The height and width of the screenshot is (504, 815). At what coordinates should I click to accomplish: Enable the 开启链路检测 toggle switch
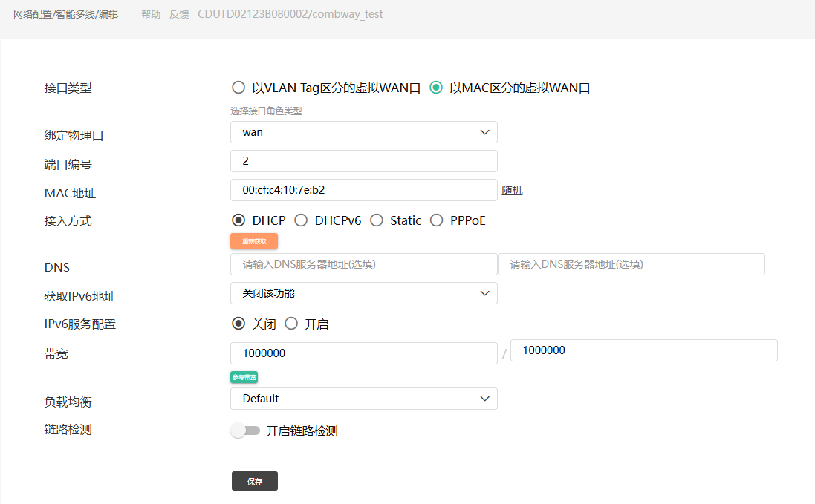[x=245, y=431]
